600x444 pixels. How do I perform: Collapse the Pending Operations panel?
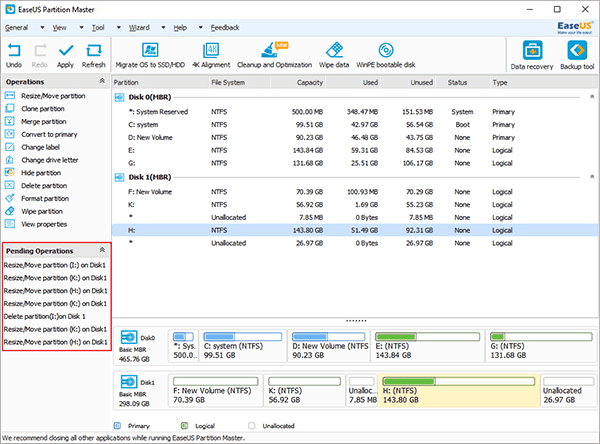pyautogui.click(x=102, y=250)
